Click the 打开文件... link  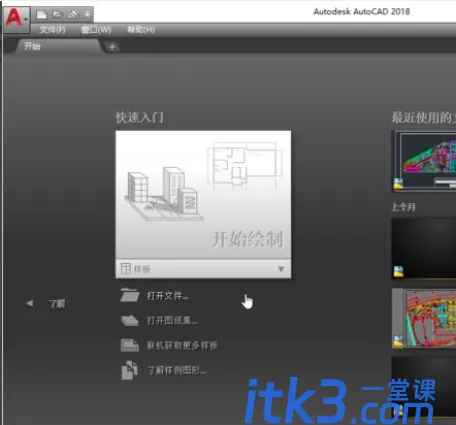point(168,296)
